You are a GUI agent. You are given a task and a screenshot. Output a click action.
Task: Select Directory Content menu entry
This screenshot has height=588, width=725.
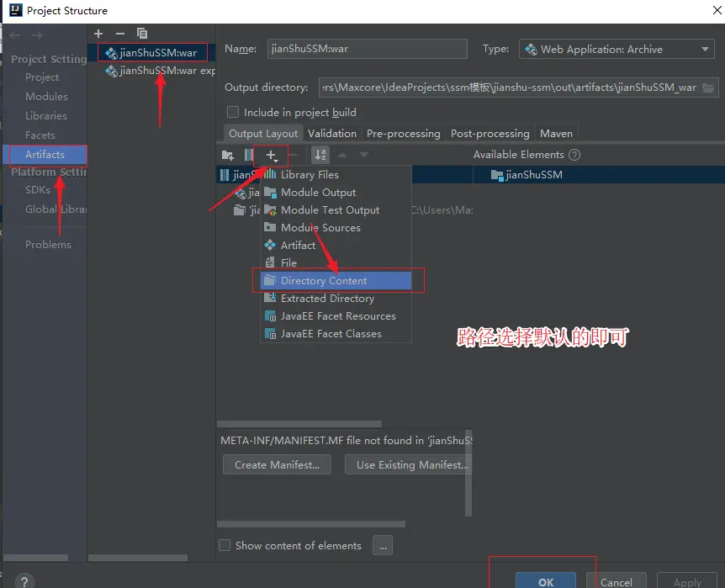pyautogui.click(x=336, y=281)
